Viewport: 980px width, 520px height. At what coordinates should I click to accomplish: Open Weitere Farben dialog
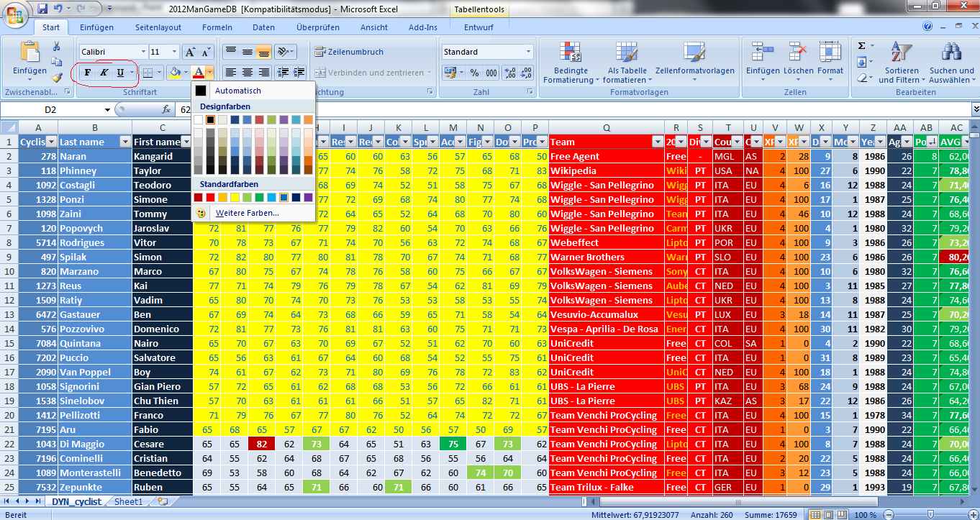pyautogui.click(x=253, y=213)
